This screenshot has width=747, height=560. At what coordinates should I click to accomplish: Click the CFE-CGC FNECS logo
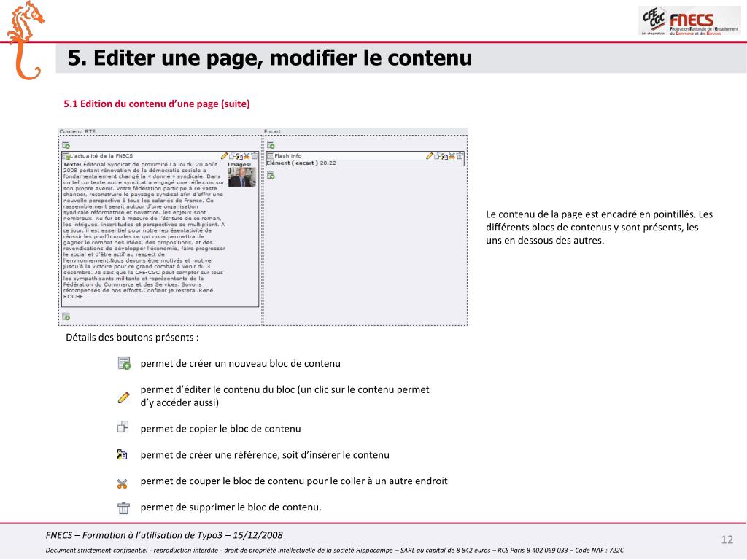tap(689, 21)
